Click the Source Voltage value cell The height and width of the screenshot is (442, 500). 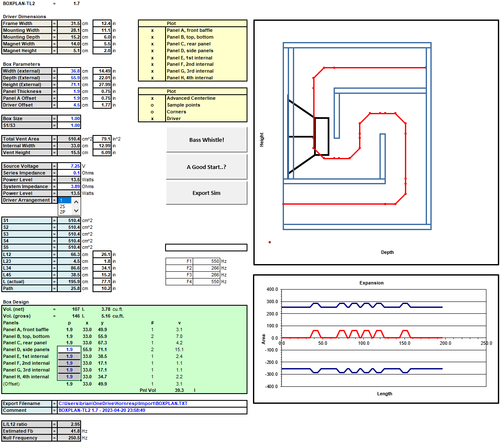click(69, 166)
